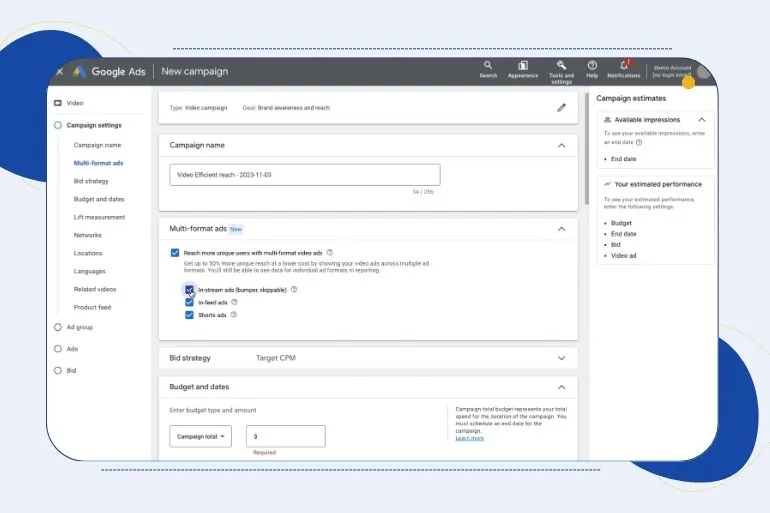This screenshot has width=770, height=513.
Task: Click 'Goal: Brand awareness and reach' text
Action: [286, 108]
